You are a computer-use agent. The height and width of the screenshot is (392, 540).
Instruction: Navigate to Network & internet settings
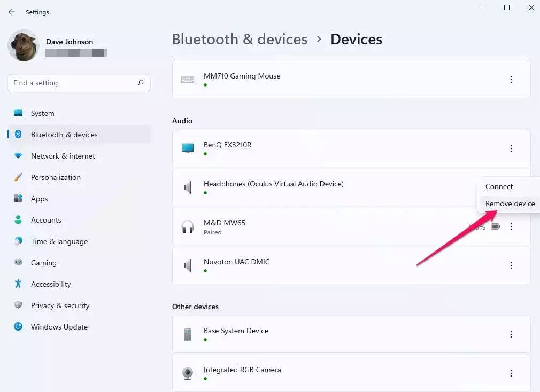(x=63, y=156)
